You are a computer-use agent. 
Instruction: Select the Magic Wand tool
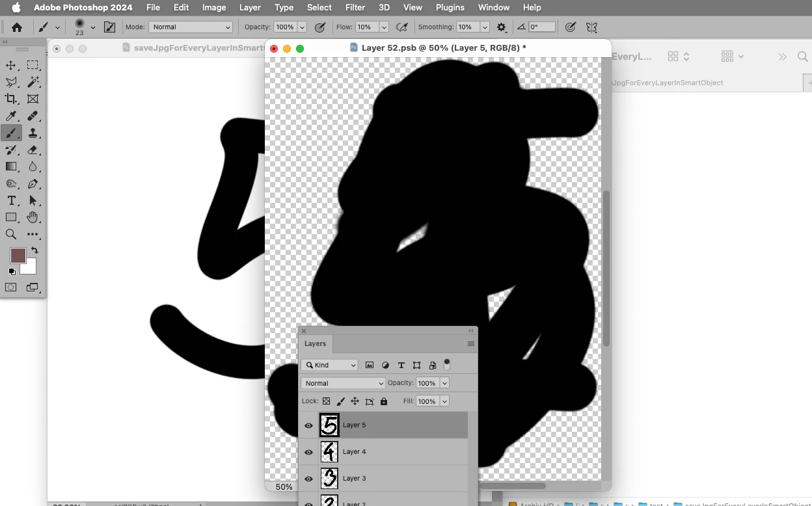(33, 82)
